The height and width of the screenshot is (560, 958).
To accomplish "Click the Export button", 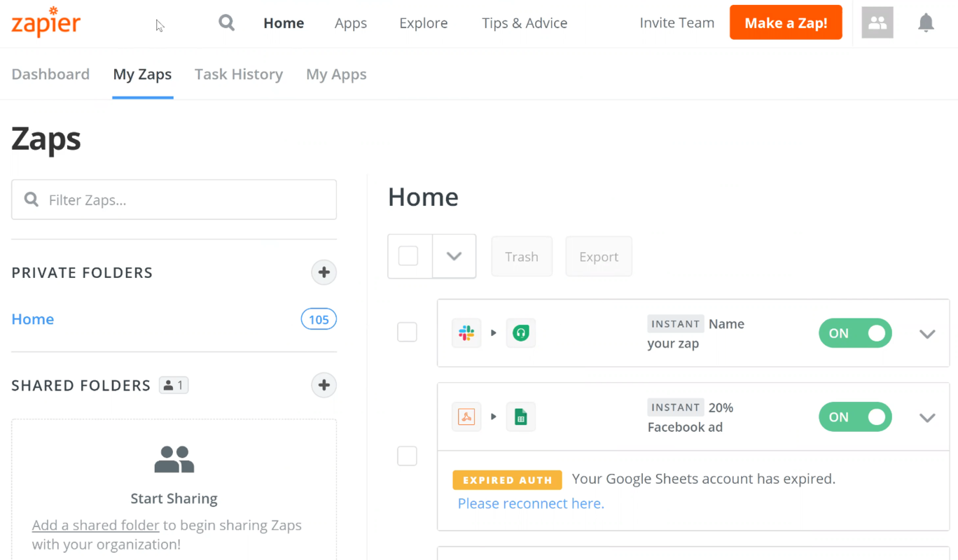I will coord(599,256).
